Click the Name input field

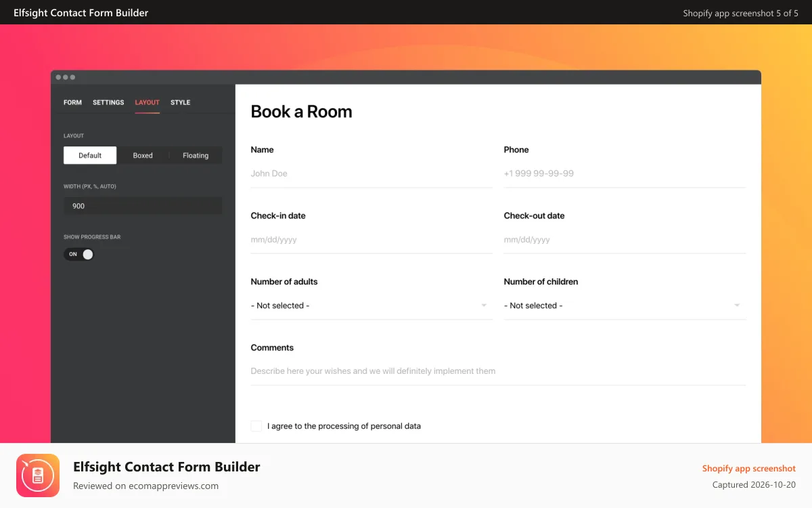[x=371, y=173]
